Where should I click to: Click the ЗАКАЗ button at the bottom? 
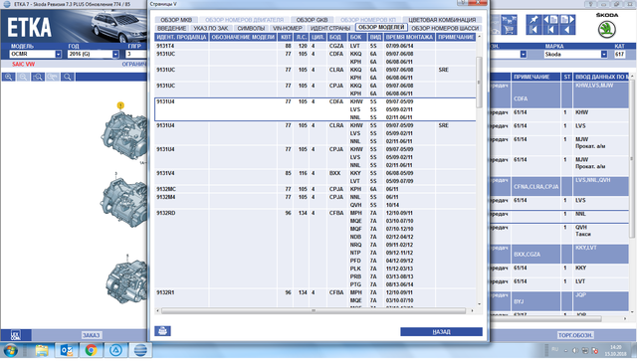[x=91, y=335]
